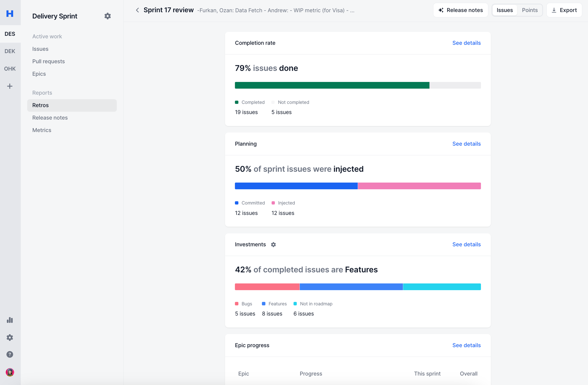Open Pull requests in sidebar
Viewport: 588px width, 385px height.
pos(48,61)
